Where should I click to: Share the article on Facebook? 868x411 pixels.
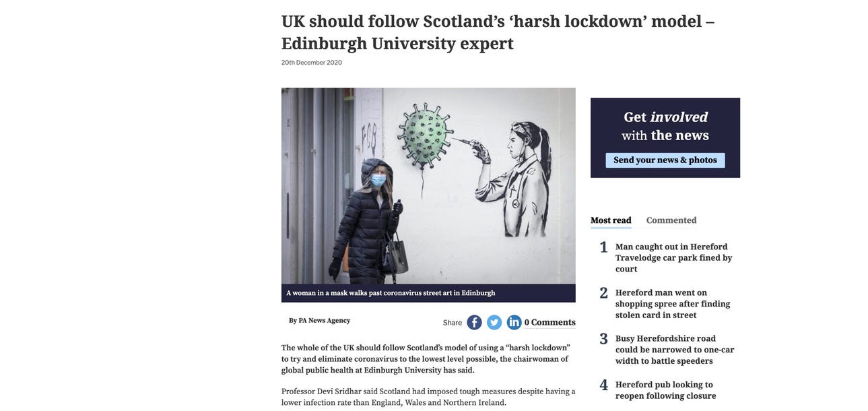pos(474,323)
